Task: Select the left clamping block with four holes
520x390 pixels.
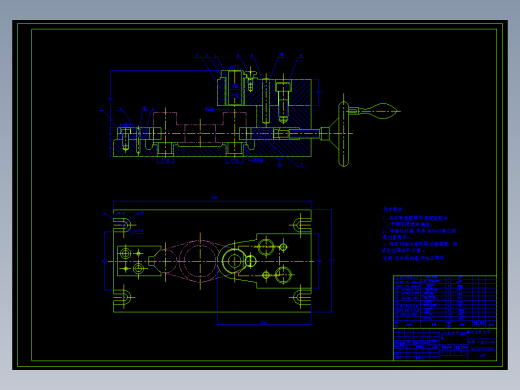Action: 139,261
